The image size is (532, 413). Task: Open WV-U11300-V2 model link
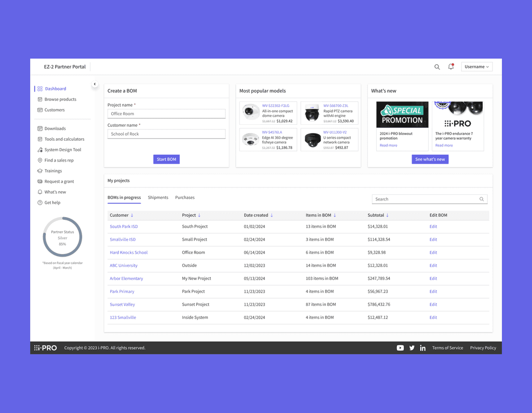click(x=335, y=132)
